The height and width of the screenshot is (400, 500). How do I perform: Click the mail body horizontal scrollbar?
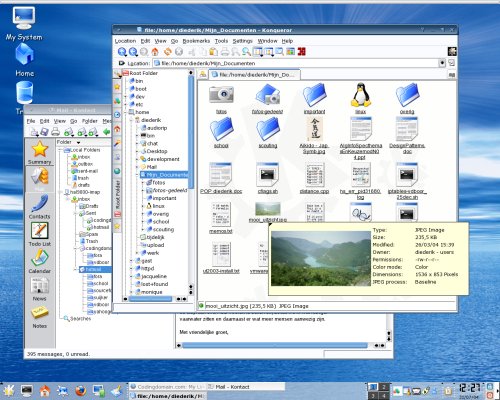tap(275, 345)
